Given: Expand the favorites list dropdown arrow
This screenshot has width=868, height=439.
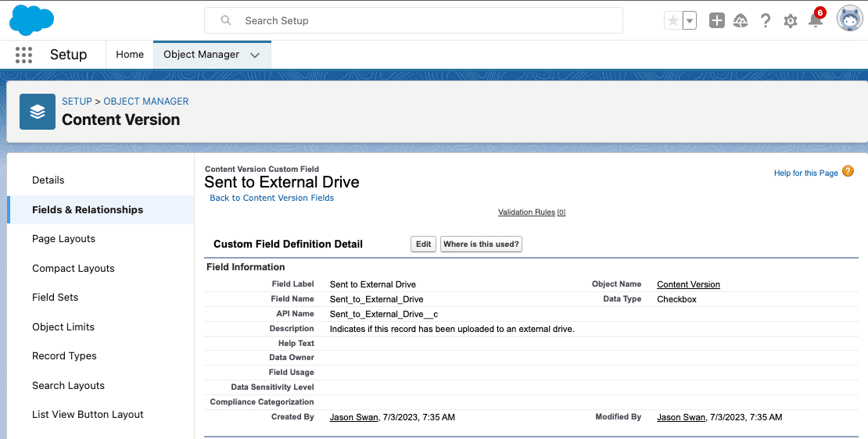Looking at the screenshot, I should click(x=690, y=21).
